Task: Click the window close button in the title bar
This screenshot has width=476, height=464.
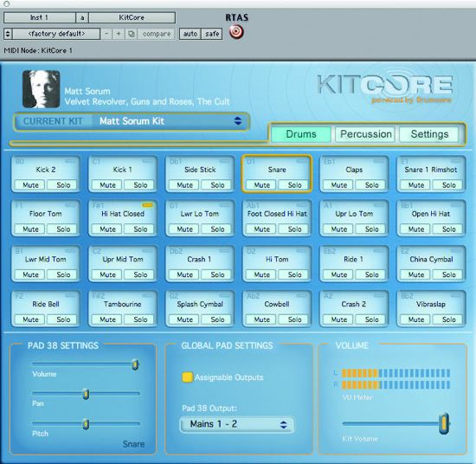Action: (7, 3)
